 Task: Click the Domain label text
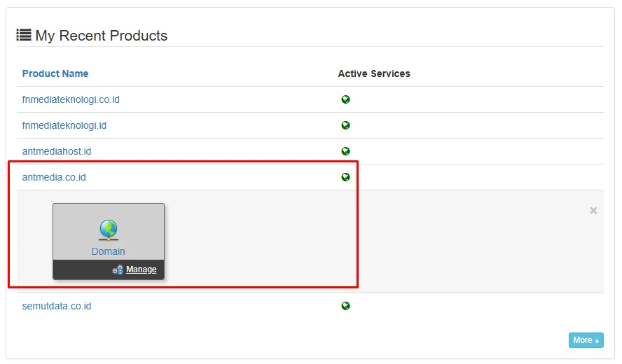click(109, 251)
